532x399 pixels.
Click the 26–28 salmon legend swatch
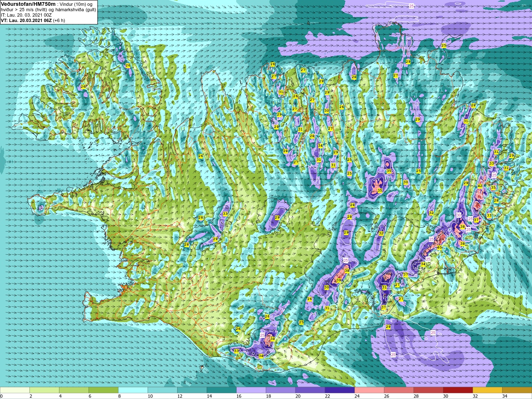tap(399, 390)
